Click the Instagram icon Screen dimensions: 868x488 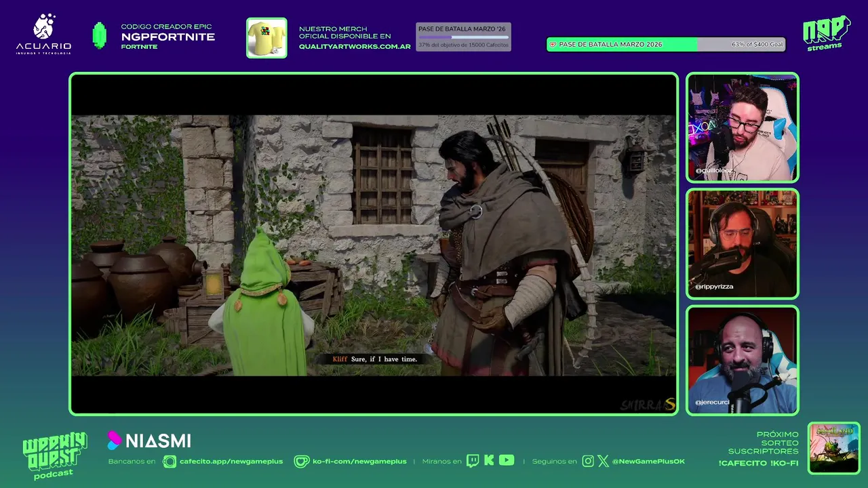[x=588, y=461]
